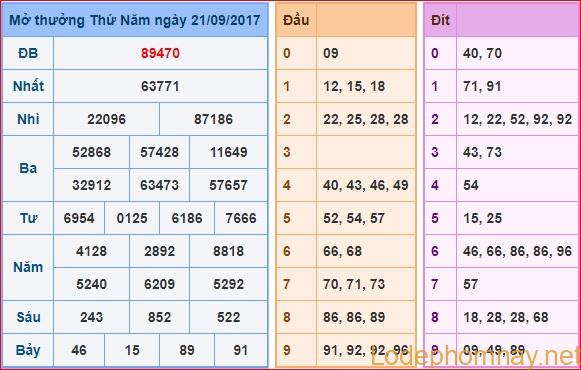This screenshot has width=581, height=370.
Task: Click the Năm result 6209
Action: pos(159,284)
